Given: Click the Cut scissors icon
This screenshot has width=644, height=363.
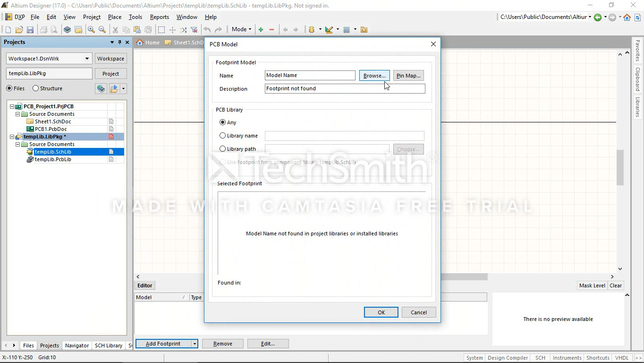Looking at the screenshot, I should pyautogui.click(x=115, y=30).
